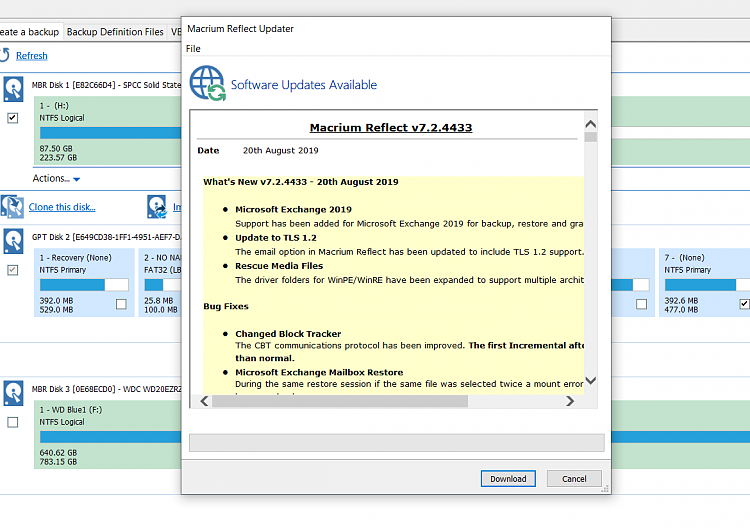The width and height of the screenshot is (750, 528).
Task: Open the Refresh link
Action: pos(32,56)
